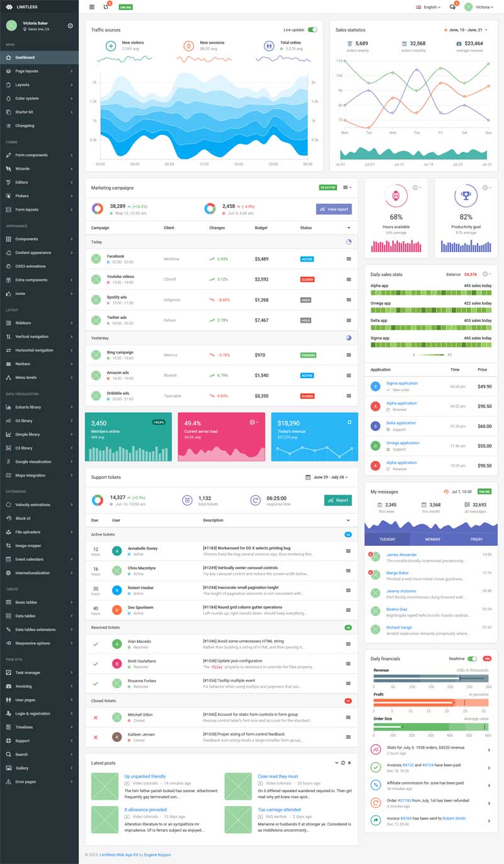504x864 pixels.
Task: Click the Search icon in sidebar
Action: 8,754
